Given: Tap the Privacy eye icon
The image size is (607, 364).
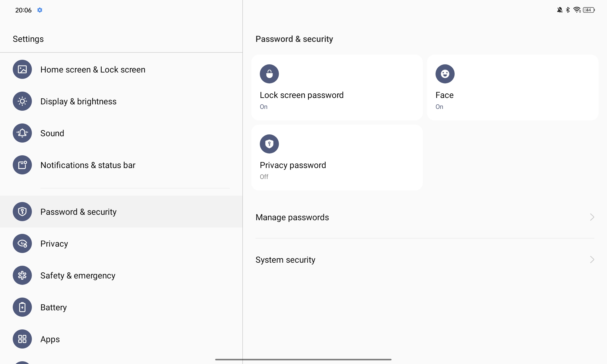Looking at the screenshot, I should 22,244.
